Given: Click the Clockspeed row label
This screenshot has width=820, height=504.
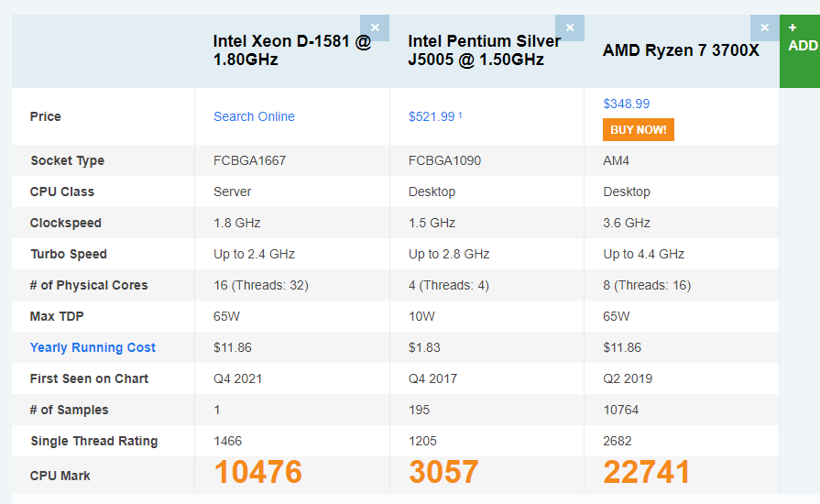Looking at the screenshot, I should point(65,223).
